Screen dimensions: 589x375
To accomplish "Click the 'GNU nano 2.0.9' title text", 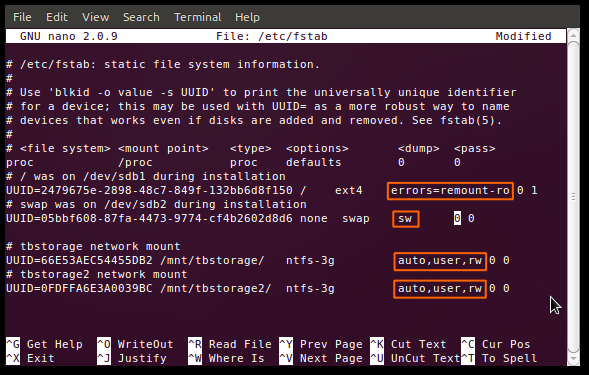I will click(69, 36).
